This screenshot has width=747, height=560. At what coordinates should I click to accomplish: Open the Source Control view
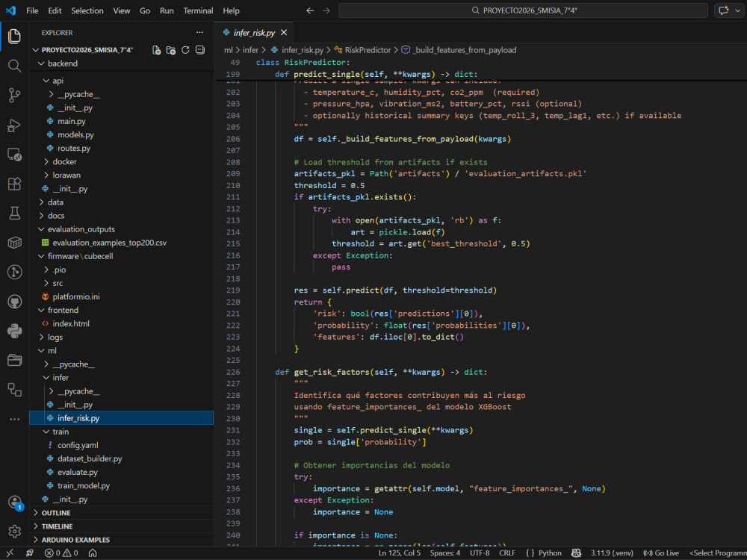coord(14,96)
